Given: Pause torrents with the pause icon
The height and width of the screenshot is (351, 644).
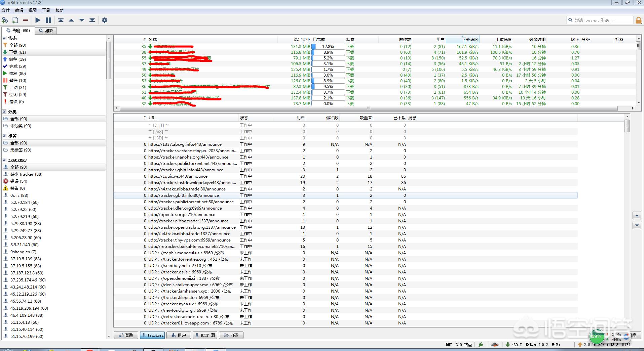Looking at the screenshot, I should (48, 20).
